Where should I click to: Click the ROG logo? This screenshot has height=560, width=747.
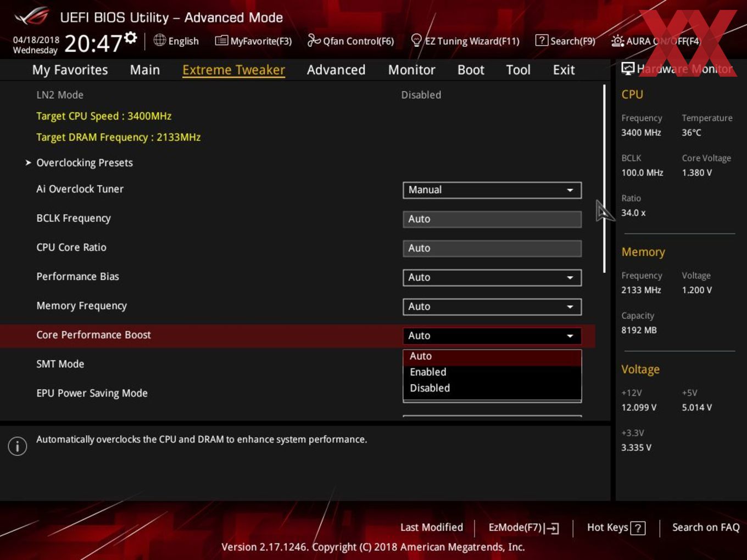[32, 16]
